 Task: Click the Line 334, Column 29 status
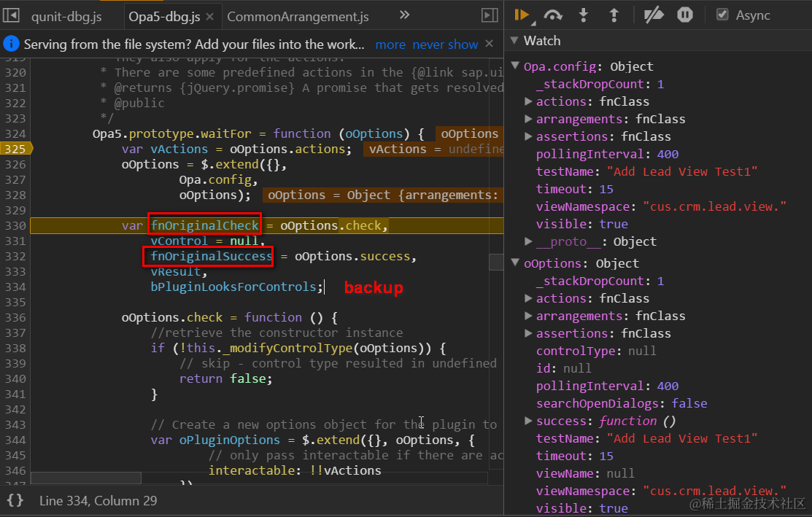point(98,500)
